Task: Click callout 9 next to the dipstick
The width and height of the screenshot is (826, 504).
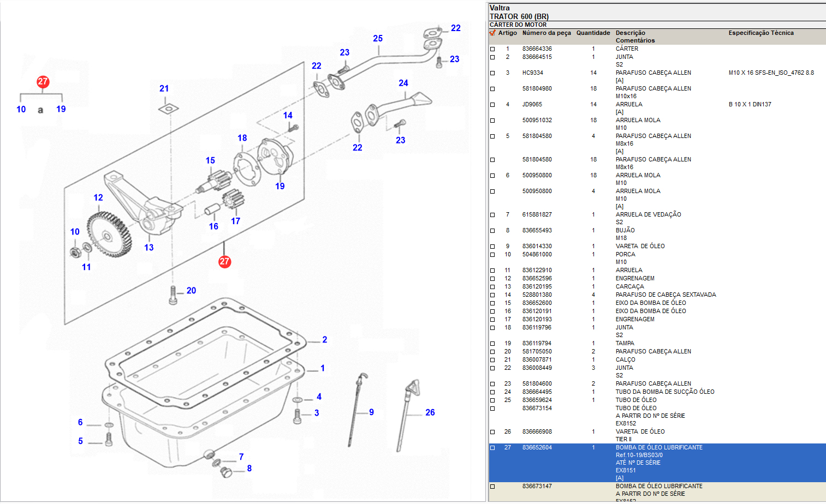Action: [371, 412]
